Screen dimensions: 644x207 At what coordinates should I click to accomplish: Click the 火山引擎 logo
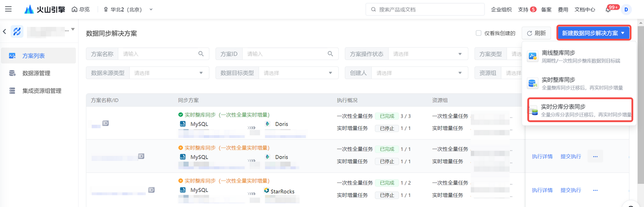click(44, 10)
